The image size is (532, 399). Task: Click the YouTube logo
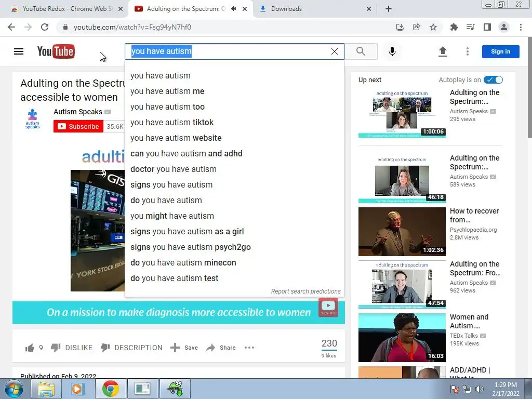56,51
